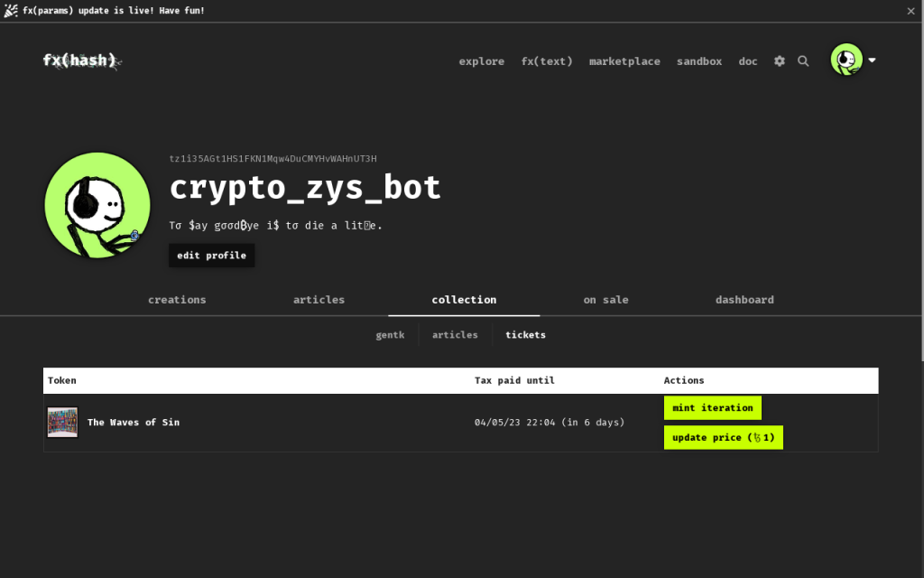
Task: Dismiss the fx(params) announcement banner
Action: [x=911, y=11]
